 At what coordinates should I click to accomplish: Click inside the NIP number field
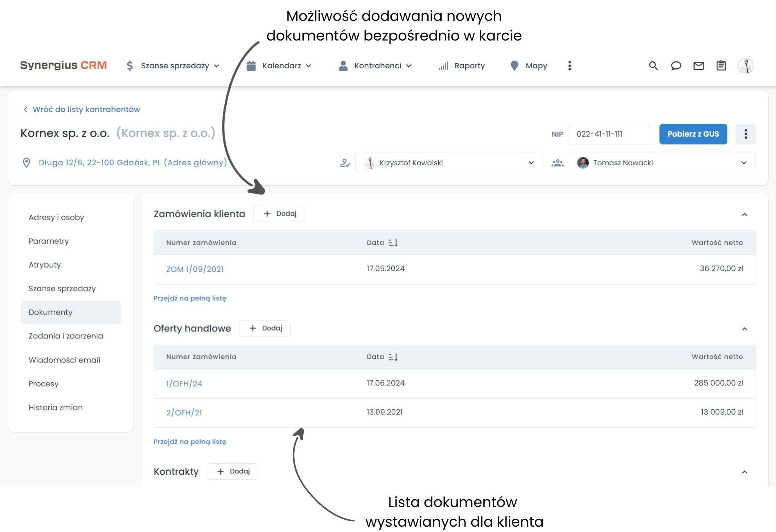[609, 134]
